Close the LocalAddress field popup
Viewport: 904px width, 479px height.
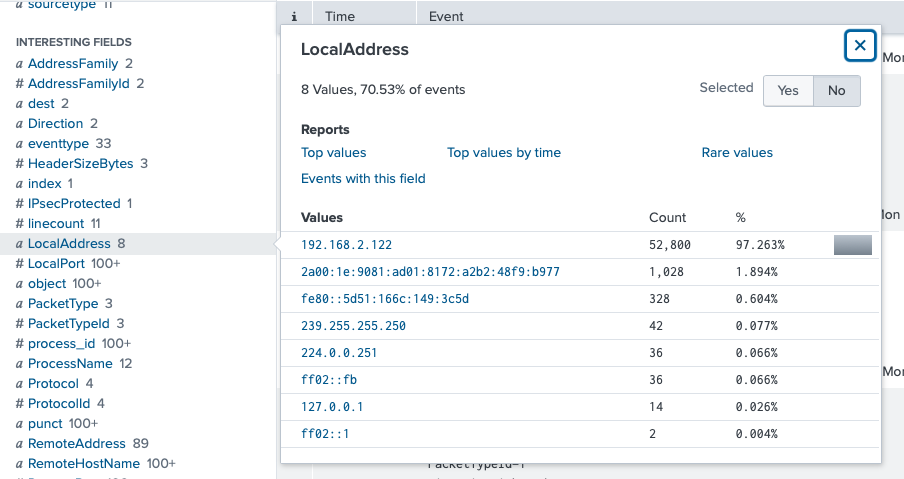(x=860, y=46)
